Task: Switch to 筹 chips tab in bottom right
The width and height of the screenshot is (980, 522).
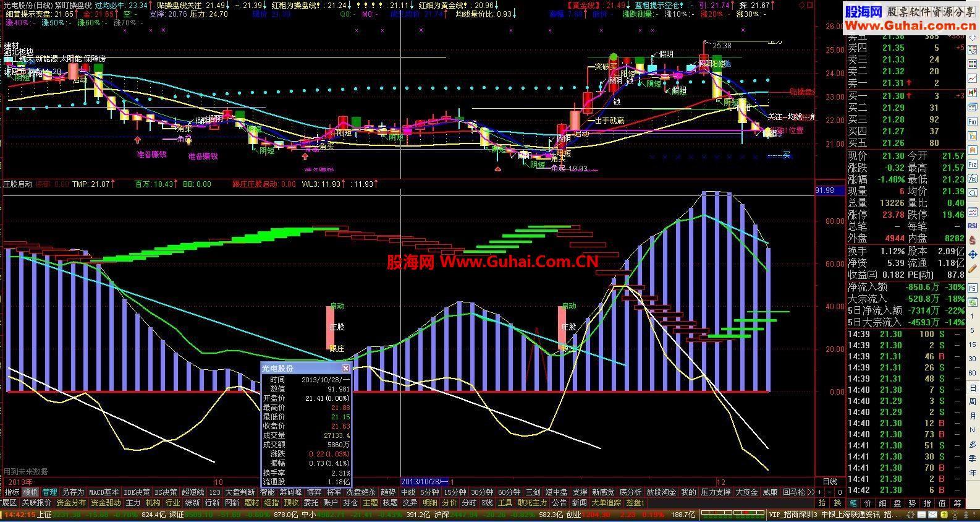Action: tap(957, 503)
